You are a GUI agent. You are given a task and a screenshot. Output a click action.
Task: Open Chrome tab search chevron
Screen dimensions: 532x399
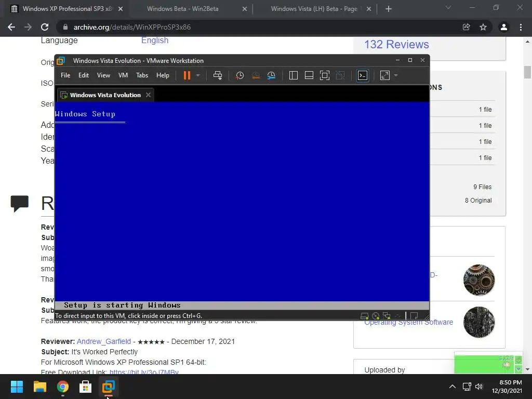click(x=448, y=7)
